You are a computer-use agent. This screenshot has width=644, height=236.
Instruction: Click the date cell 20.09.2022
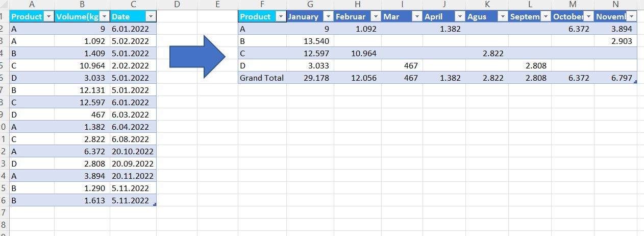133,164
